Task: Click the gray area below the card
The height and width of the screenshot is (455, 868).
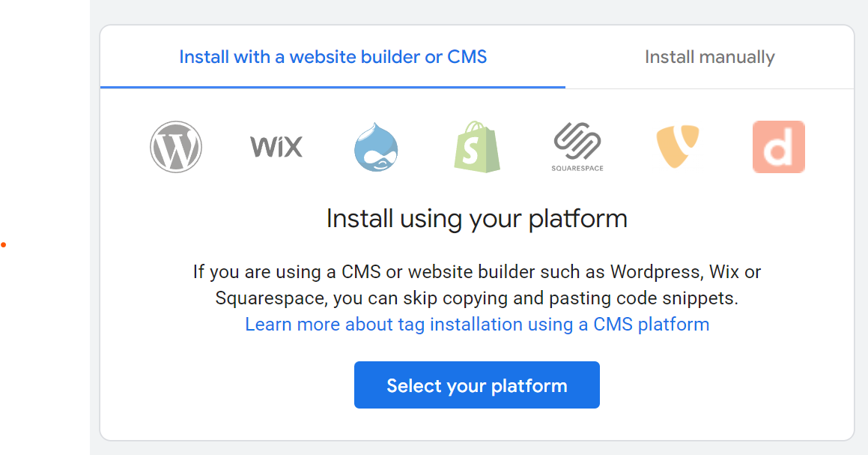Action: pyautogui.click(x=477, y=448)
